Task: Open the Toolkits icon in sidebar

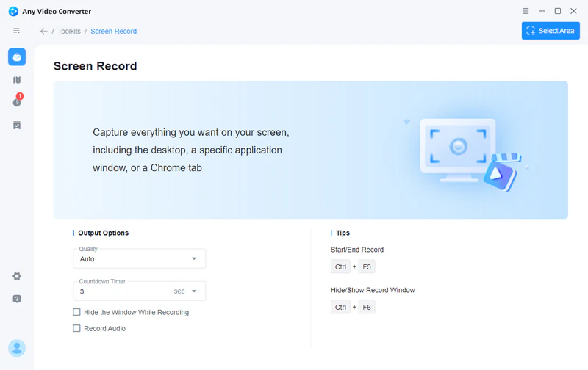Action: [x=17, y=57]
